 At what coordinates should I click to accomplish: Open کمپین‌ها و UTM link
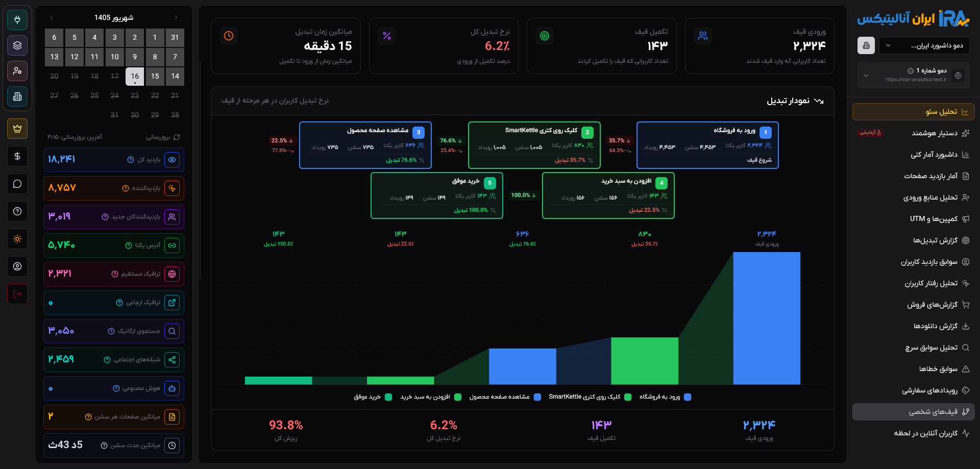pyautogui.click(x=914, y=219)
